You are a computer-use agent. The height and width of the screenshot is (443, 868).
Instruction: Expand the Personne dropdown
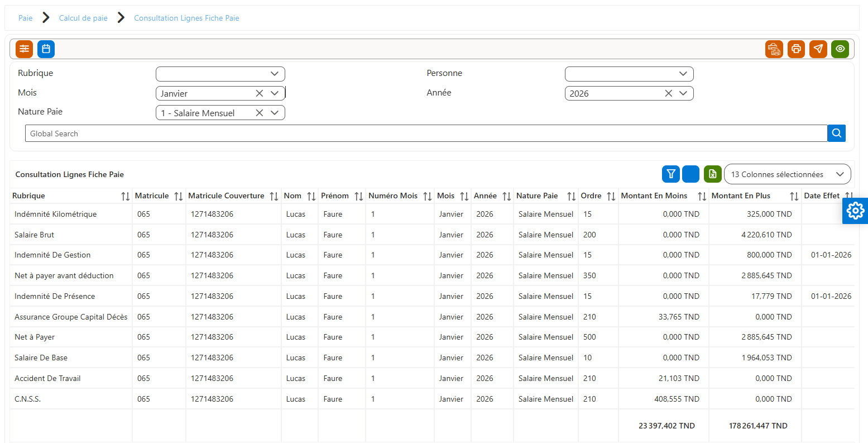pyautogui.click(x=683, y=74)
